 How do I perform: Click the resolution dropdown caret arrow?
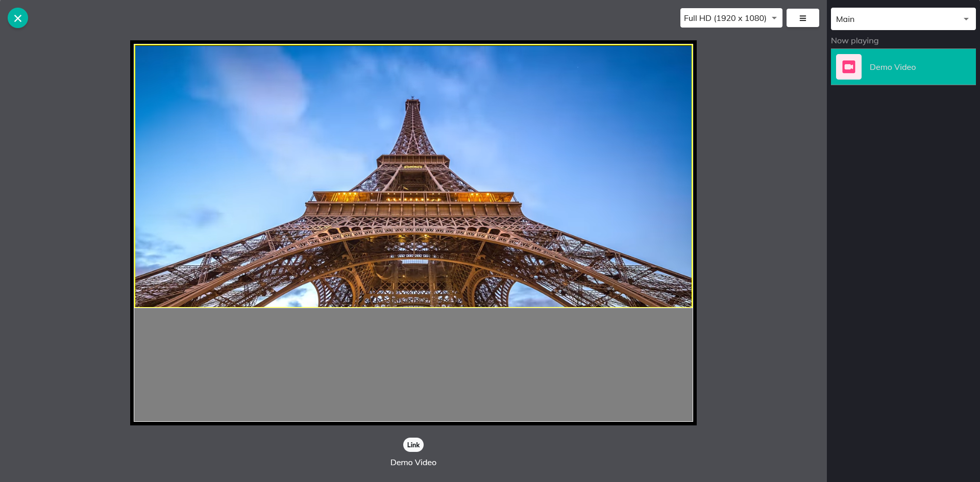[774, 18]
